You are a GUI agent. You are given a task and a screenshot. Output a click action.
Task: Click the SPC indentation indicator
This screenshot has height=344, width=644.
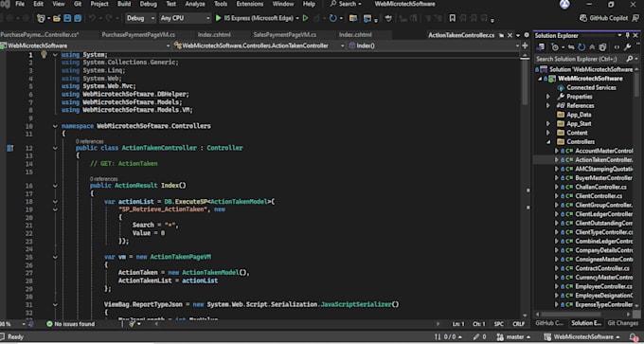pos(498,324)
